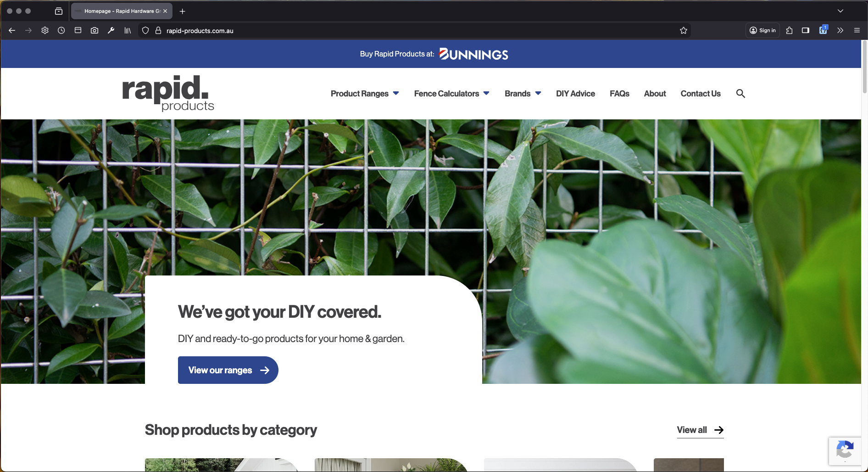Click the Bunnings logo in banner
868x472 pixels.
[473, 54]
